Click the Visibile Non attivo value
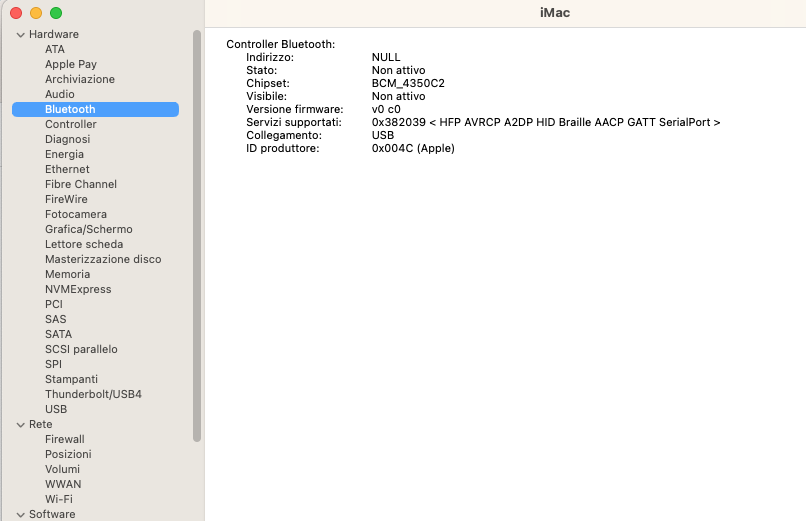 [398, 96]
